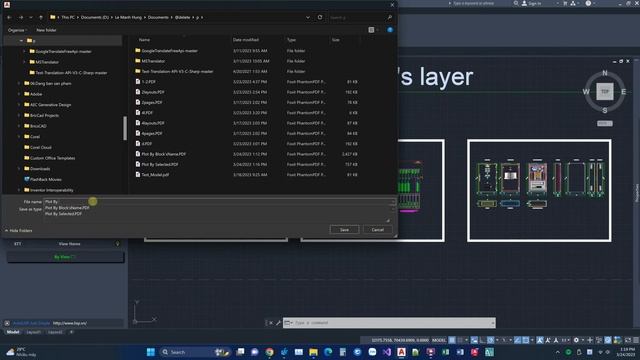Click By View button in plugin panel
The width and height of the screenshot is (640, 360).
(65, 257)
